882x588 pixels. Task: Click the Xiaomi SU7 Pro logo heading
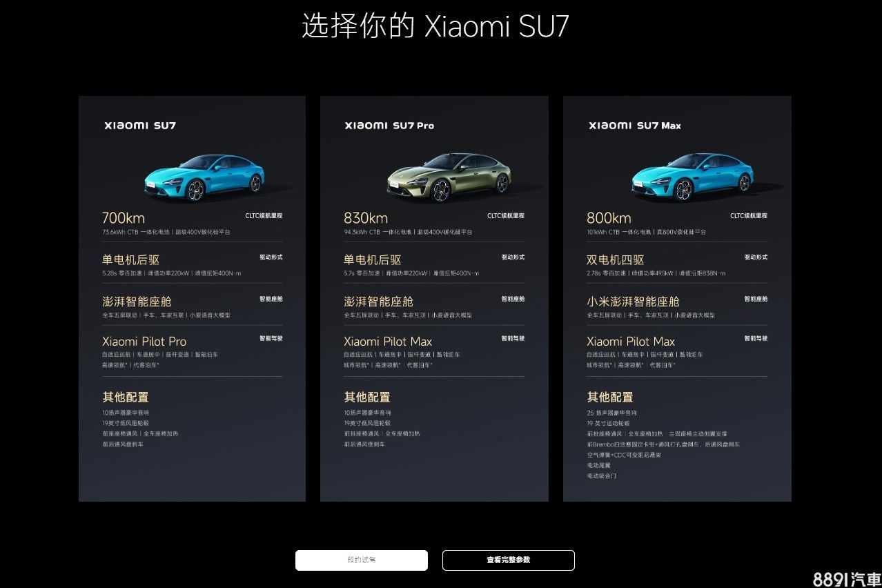click(x=389, y=126)
